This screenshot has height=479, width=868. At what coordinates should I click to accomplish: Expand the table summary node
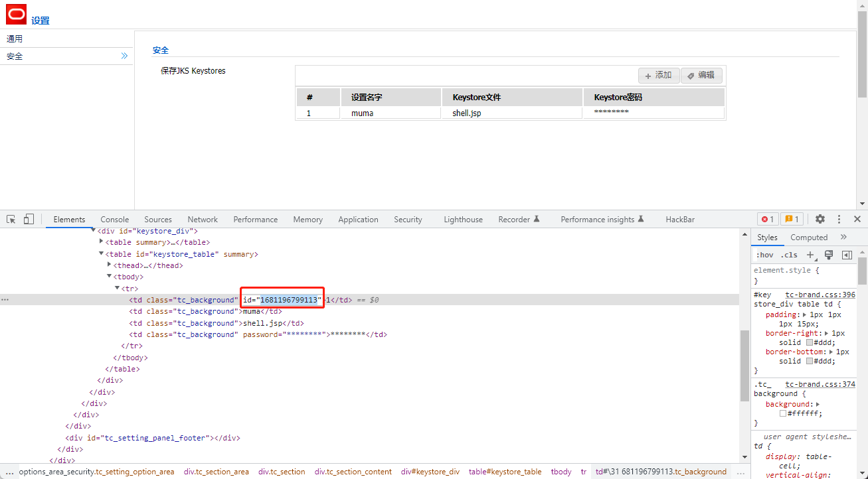[102, 242]
